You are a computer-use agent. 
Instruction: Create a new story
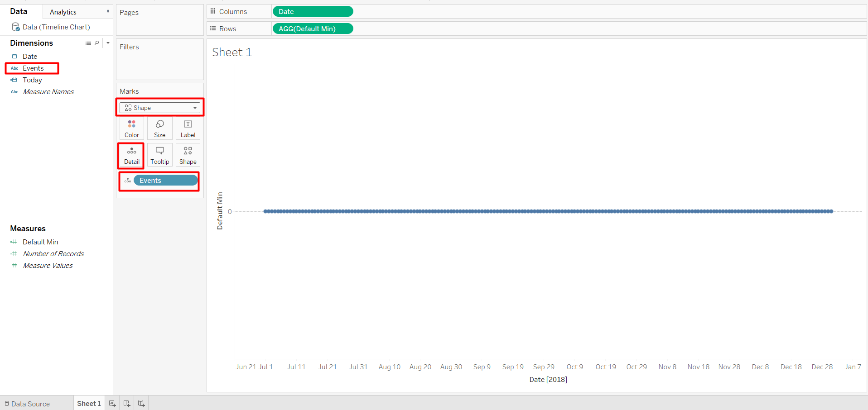141,403
